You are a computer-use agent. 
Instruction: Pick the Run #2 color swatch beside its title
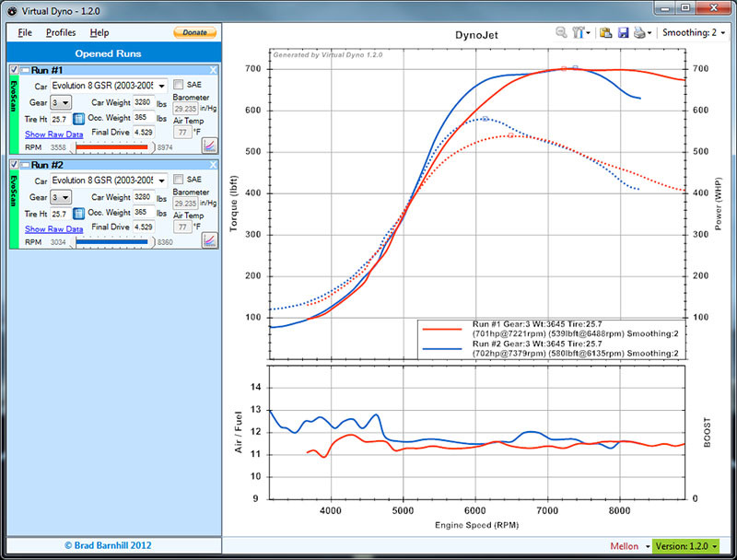point(25,165)
